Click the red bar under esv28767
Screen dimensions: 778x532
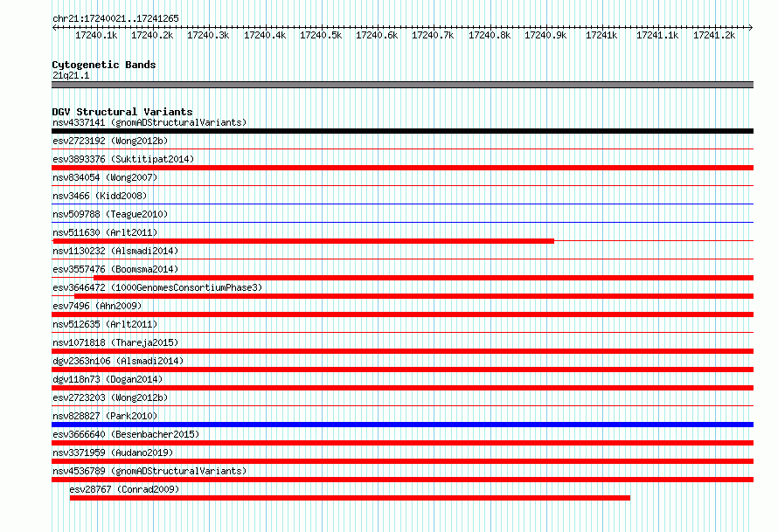pos(350,498)
